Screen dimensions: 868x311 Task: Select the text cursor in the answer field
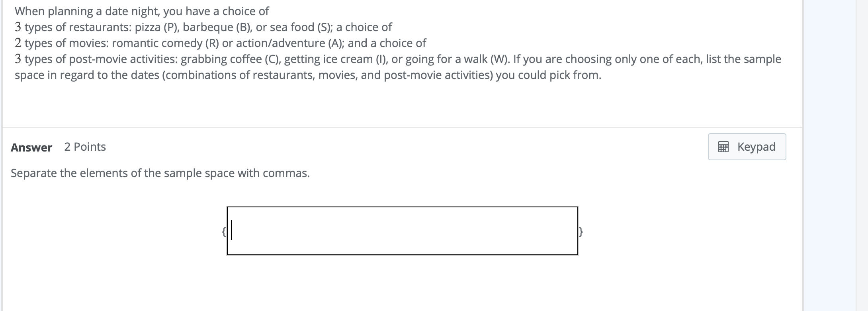coord(230,230)
